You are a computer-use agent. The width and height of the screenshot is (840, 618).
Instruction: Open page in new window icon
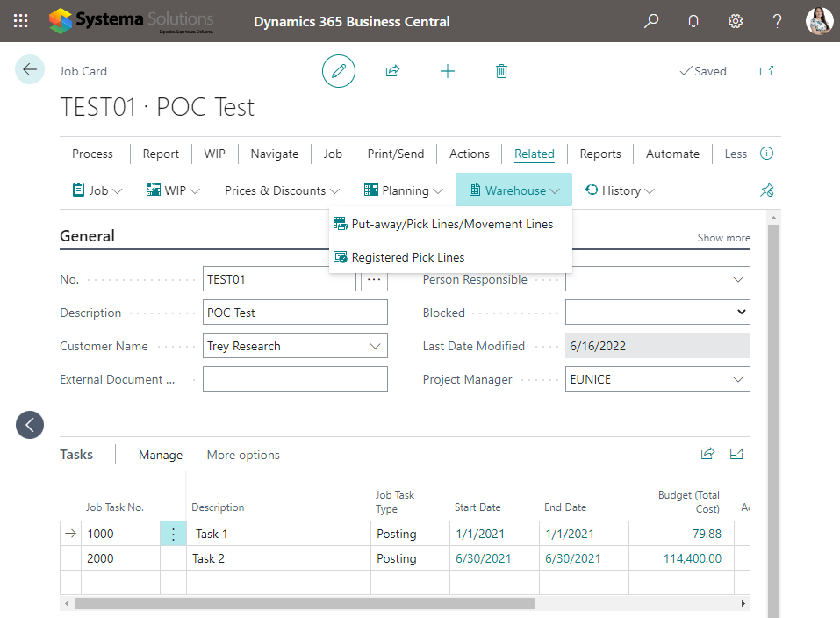[x=766, y=71]
